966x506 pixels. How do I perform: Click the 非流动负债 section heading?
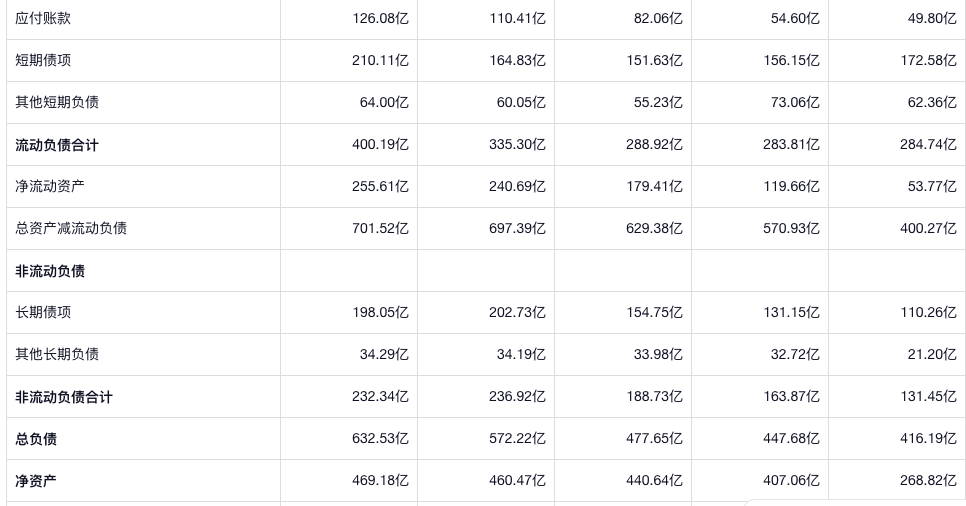pyautogui.click(x=50, y=271)
